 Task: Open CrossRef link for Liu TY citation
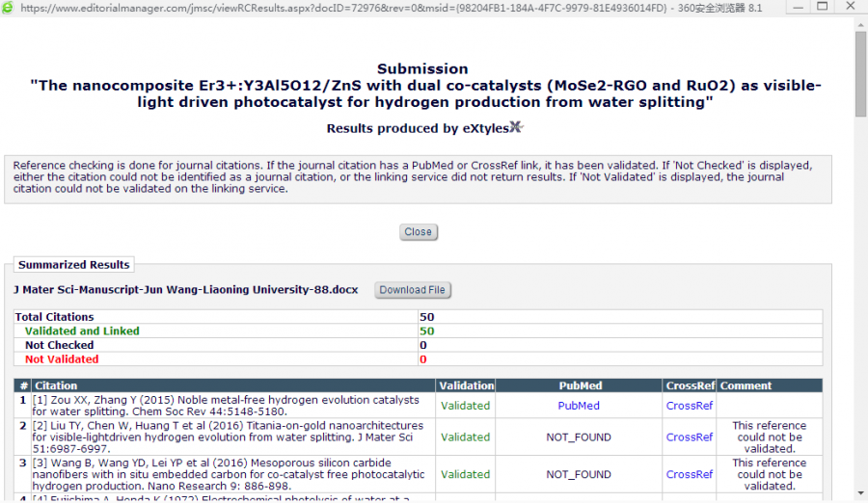coord(690,437)
